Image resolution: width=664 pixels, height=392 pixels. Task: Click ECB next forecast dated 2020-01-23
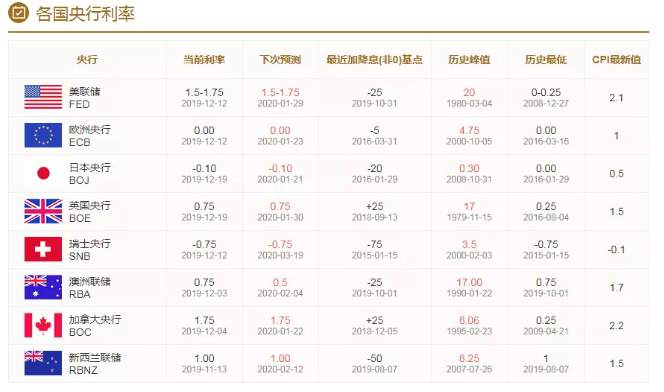click(x=280, y=135)
